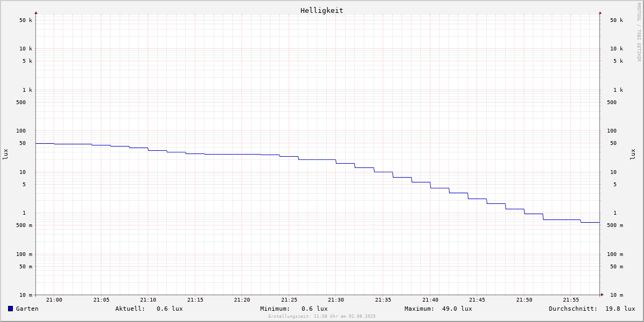The image size is (644, 322).
Task: Click the Erstellungszeit timestamp footer text
Action: coord(322,316)
